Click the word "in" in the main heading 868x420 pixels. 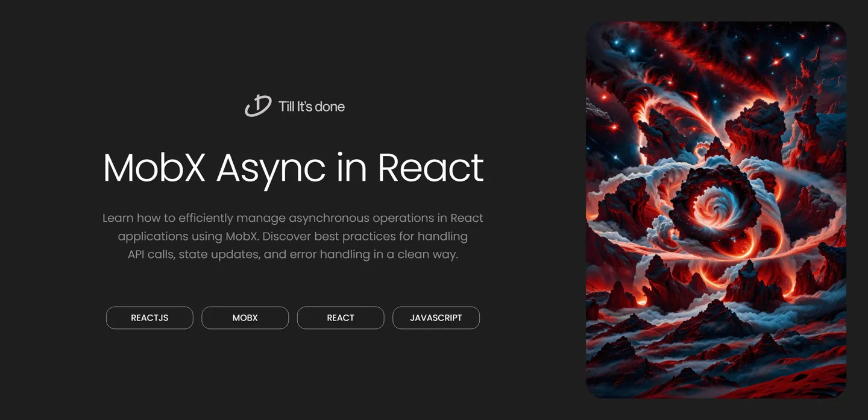pos(351,168)
